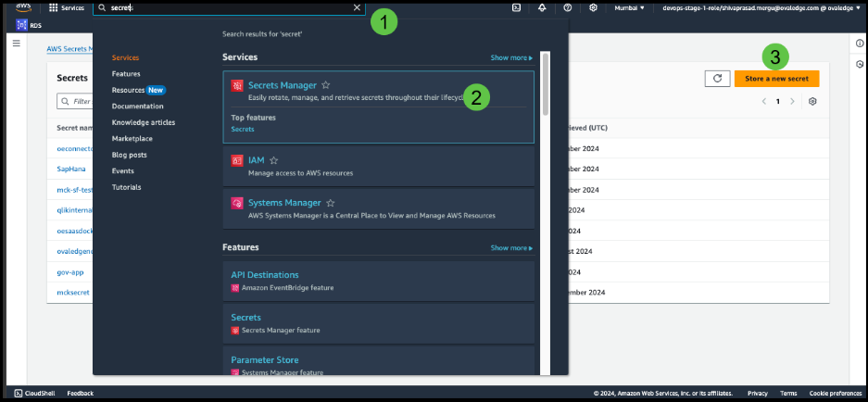
Task: Open CloudShell icon in the top navigation bar
Action: click(516, 7)
